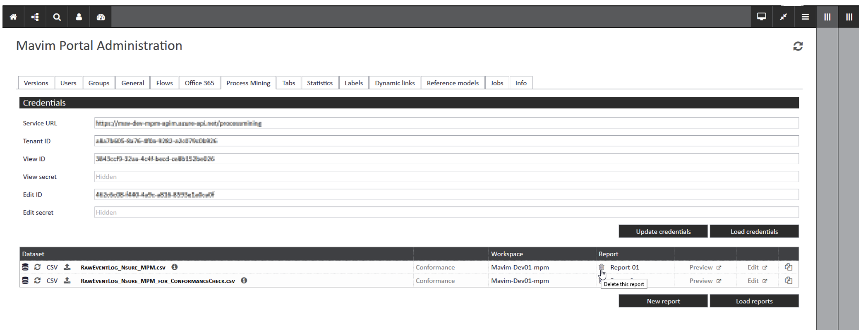Click the database icon of the ConformanceCheck.csv row
Viewport: 868px width, 336px height.
pyautogui.click(x=25, y=281)
